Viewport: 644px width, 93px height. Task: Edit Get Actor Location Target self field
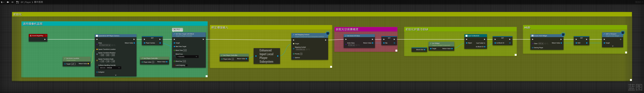[73, 64]
